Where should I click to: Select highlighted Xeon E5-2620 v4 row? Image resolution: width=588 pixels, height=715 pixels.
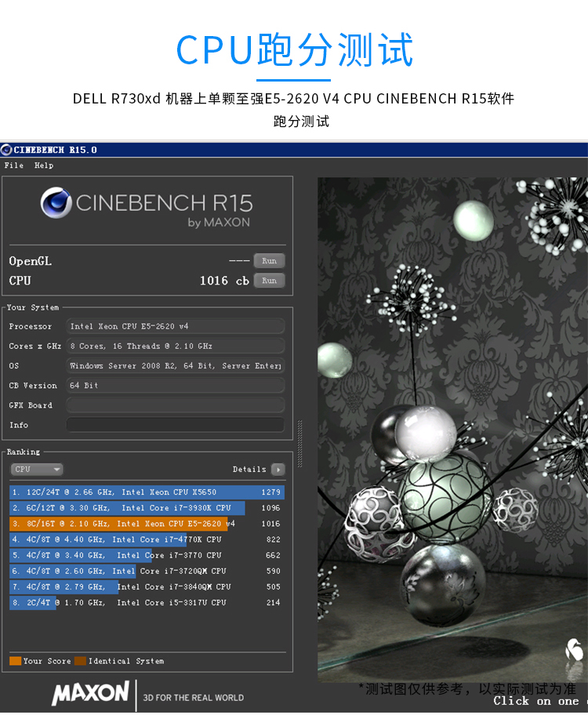tap(147, 524)
